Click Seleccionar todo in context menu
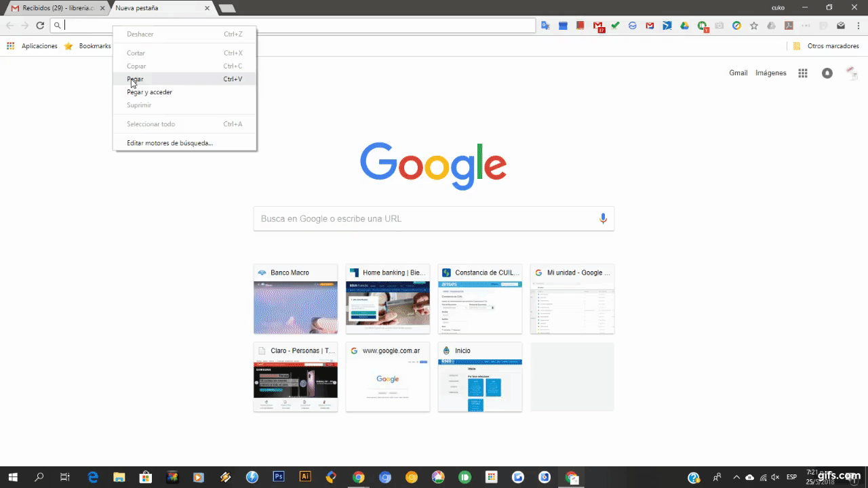 [184, 124]
